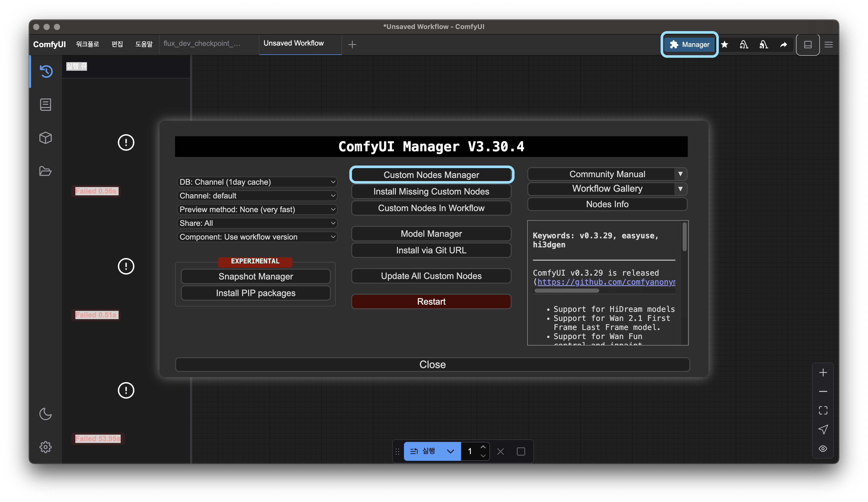Toggle dark theme moon icon

click(46, 414)
